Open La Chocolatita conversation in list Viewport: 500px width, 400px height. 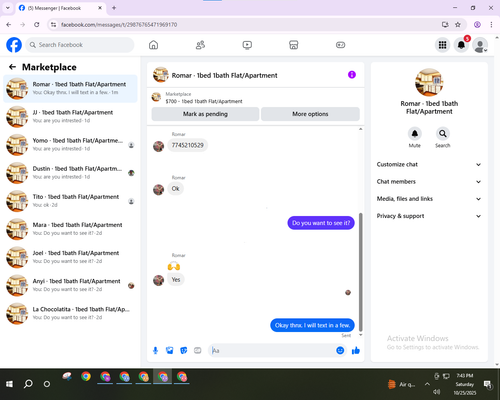(x=70, y=313)
